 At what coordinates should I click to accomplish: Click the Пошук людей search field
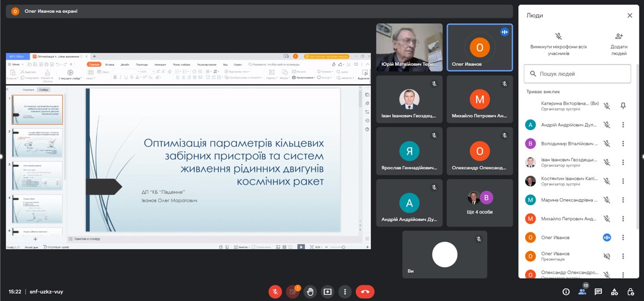point(578,73)
